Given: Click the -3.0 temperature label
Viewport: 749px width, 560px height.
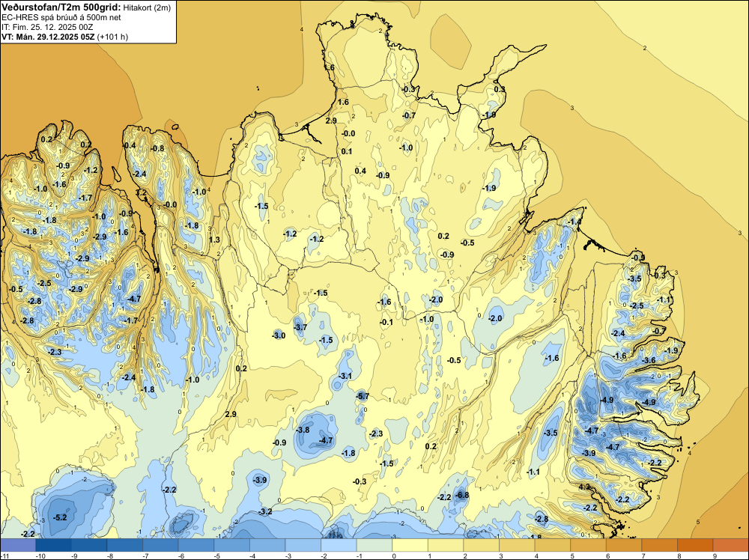Looking at the screenshot, I should 279,335.
